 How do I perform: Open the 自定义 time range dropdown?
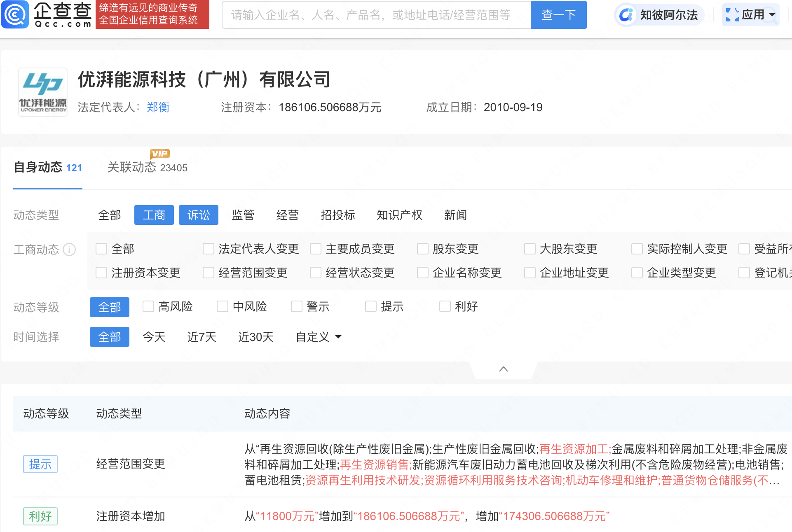click(319, 337)
